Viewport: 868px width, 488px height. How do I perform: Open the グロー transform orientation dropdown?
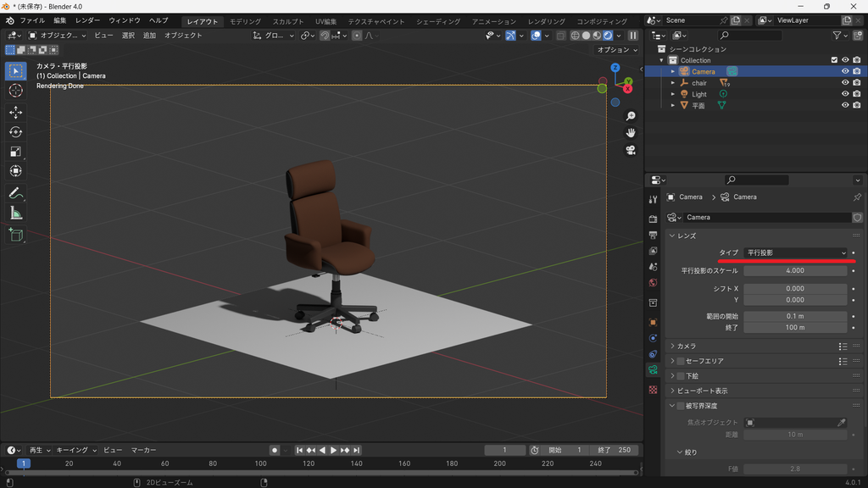pyautogui.click(x=274, y=36)
